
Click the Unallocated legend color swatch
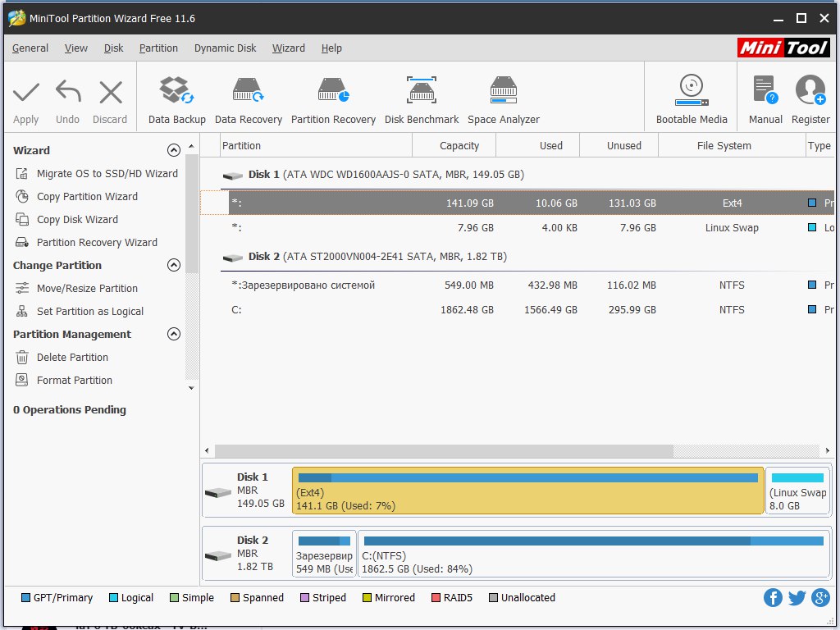(493, 598)
